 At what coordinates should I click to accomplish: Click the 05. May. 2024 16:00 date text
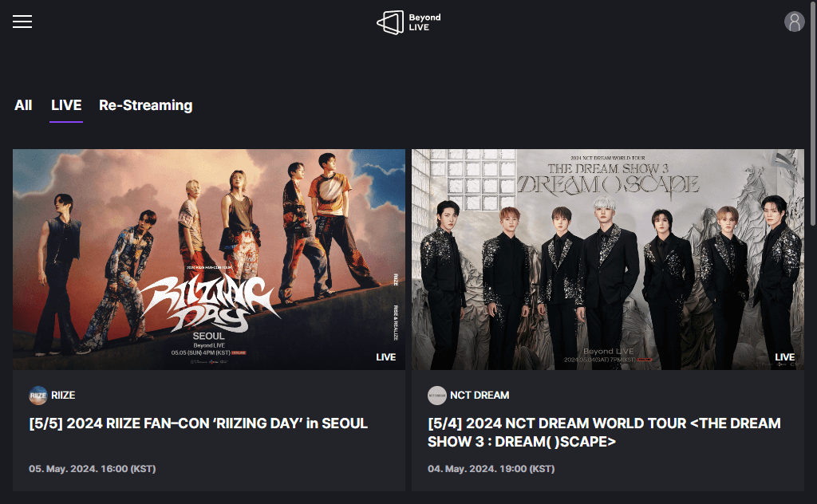(93, 469)
